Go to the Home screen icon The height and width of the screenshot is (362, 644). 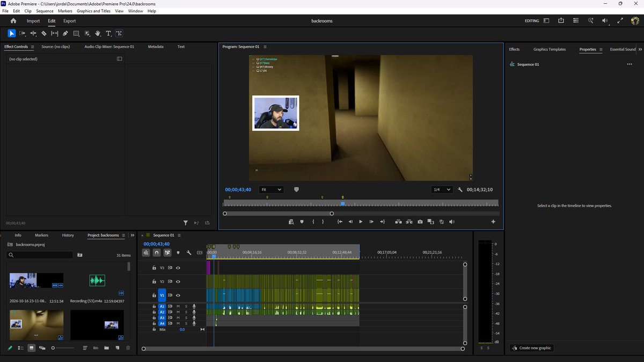click(x=13, y=21)
